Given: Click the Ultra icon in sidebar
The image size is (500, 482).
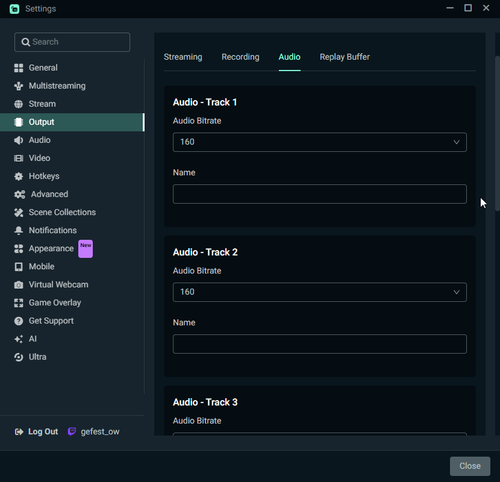Looking at the screenshot, I should pyautogui.click(x=19, y=357).
